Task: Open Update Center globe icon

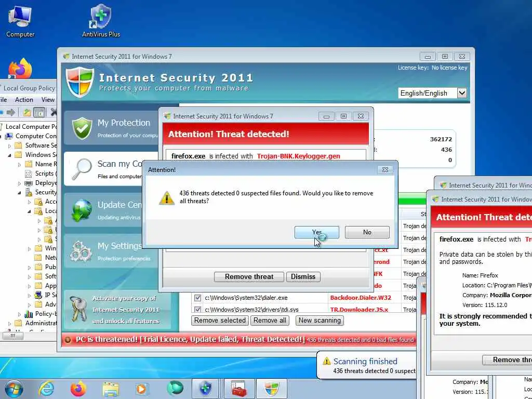Action: point(82,210)
